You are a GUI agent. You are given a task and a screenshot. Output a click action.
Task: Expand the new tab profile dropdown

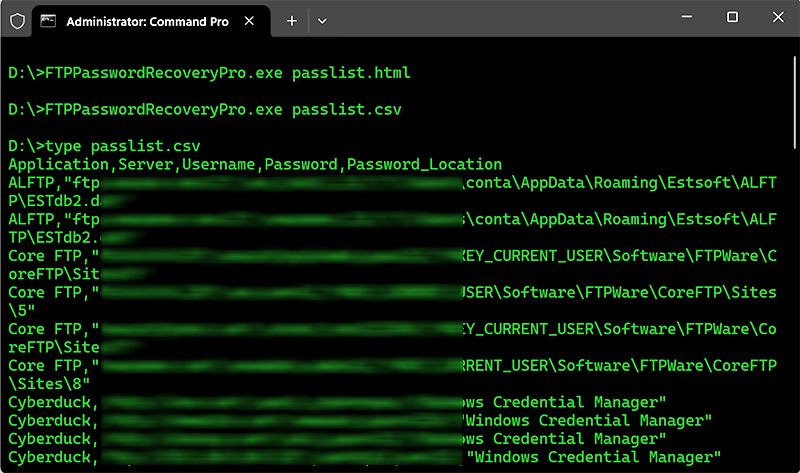[x=322, y=21]
